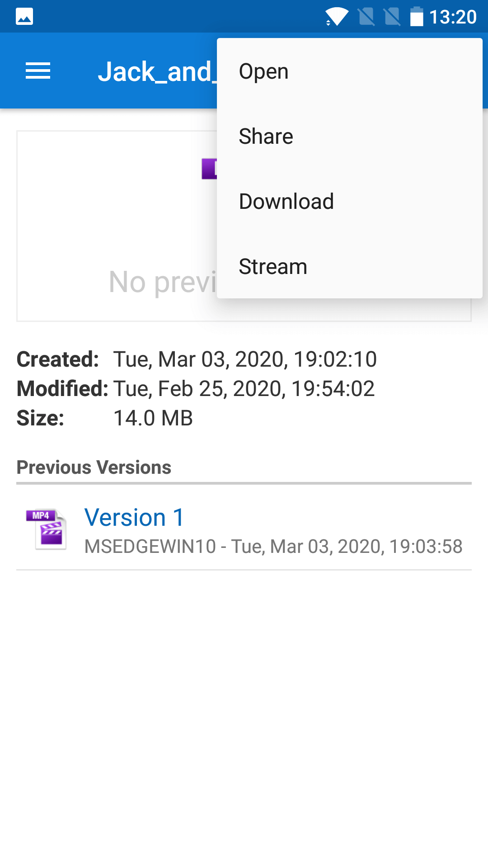Click the Previous Versions section header
The height and width of the screenshot is (868, 488).
(x=94, y=467)
